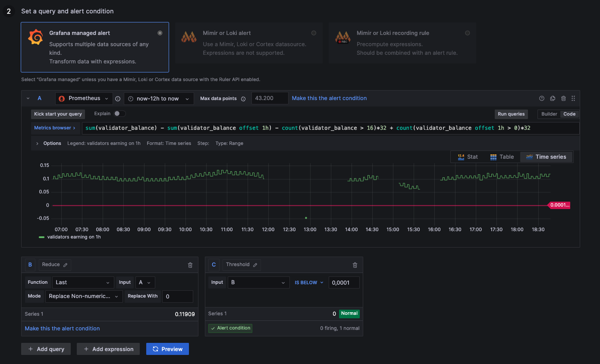
Task: Click isolated data point near 13:00
Action: [306, 218]
